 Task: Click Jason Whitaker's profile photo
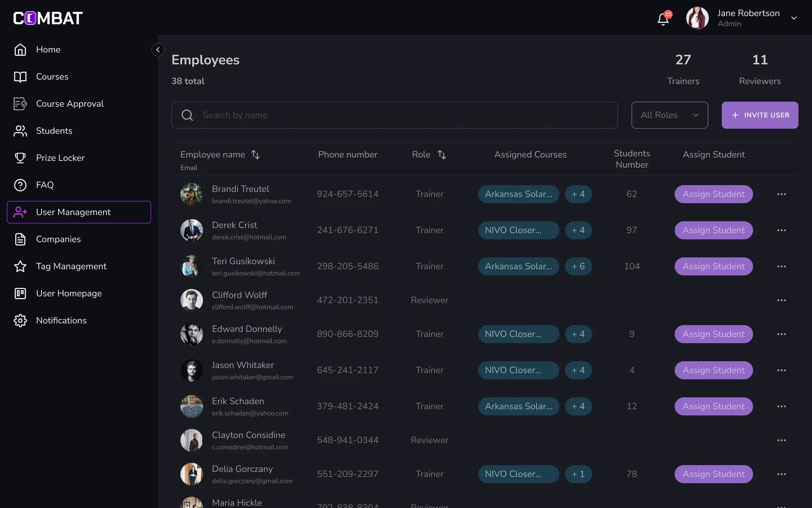coord(192,370)
